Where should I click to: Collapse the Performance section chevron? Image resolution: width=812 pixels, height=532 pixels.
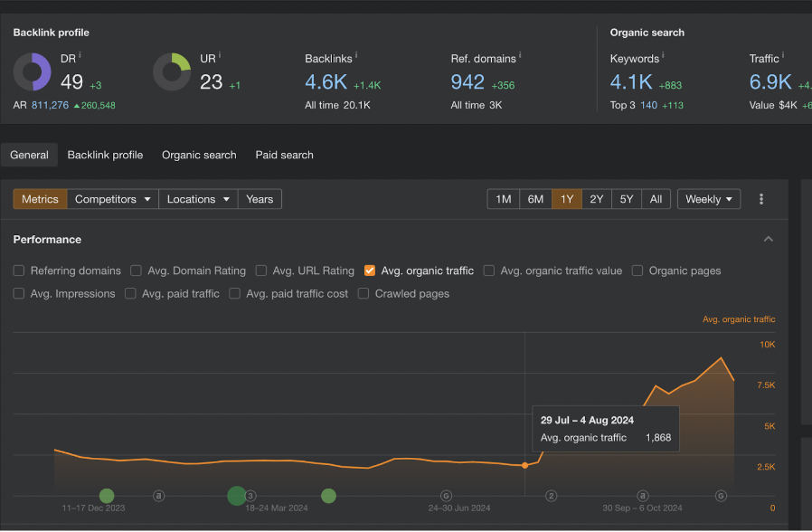pyautogui.click(x=769, y=240)
